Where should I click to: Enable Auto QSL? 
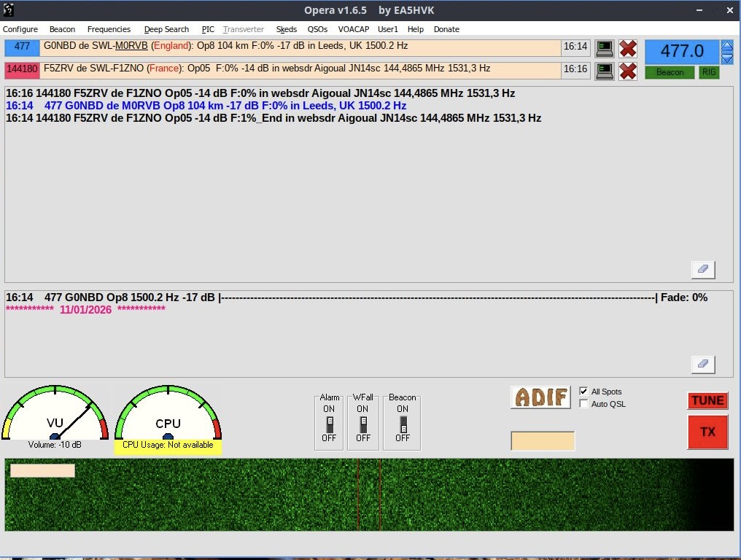pos(583,403)
